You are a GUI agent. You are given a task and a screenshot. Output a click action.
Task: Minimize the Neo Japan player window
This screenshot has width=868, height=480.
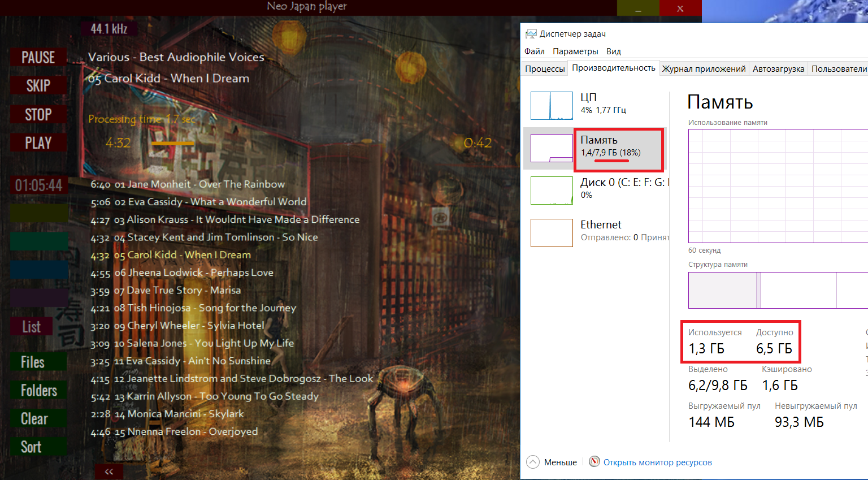tap(638, 8)
